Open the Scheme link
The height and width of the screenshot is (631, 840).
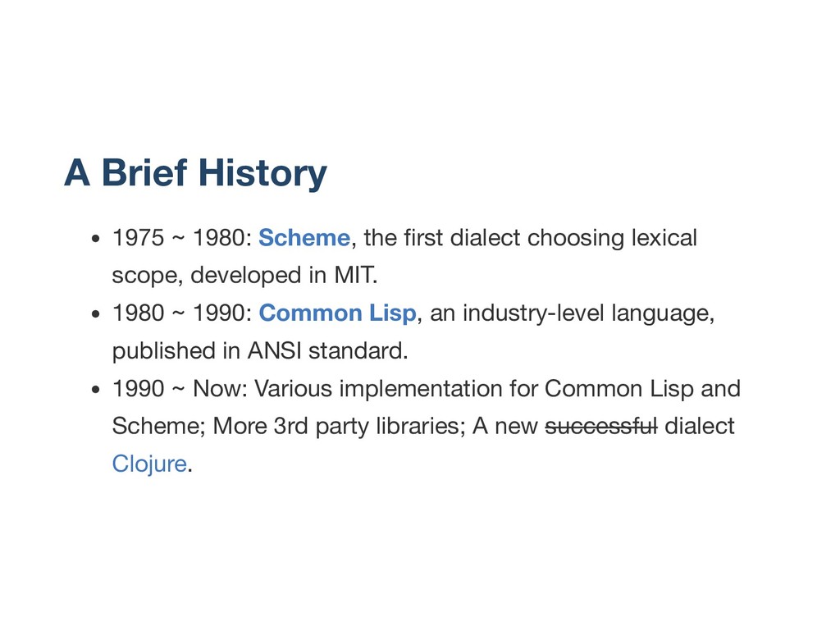click(x=304, y=239)
